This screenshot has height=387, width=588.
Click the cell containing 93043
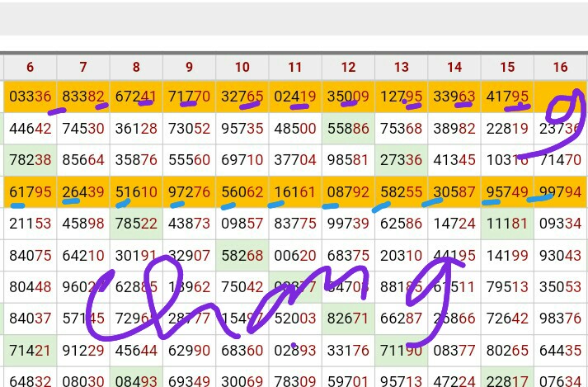tap(561, 256)
